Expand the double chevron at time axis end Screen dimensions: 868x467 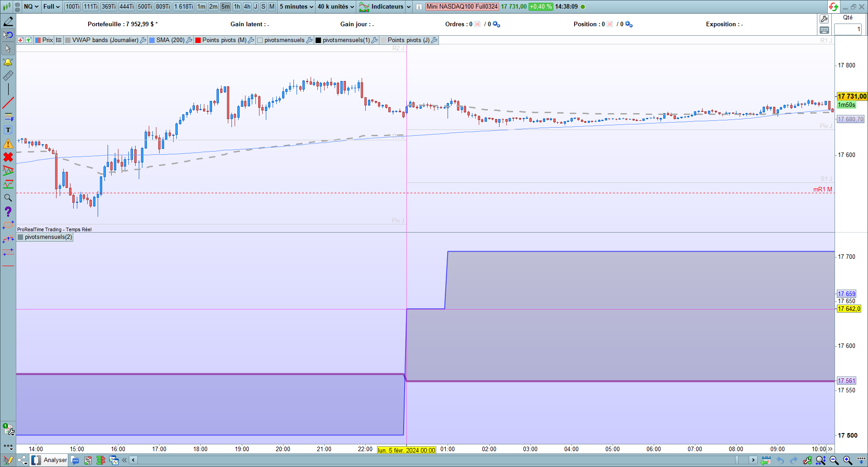pyautogui.click(x=830, y=449)
